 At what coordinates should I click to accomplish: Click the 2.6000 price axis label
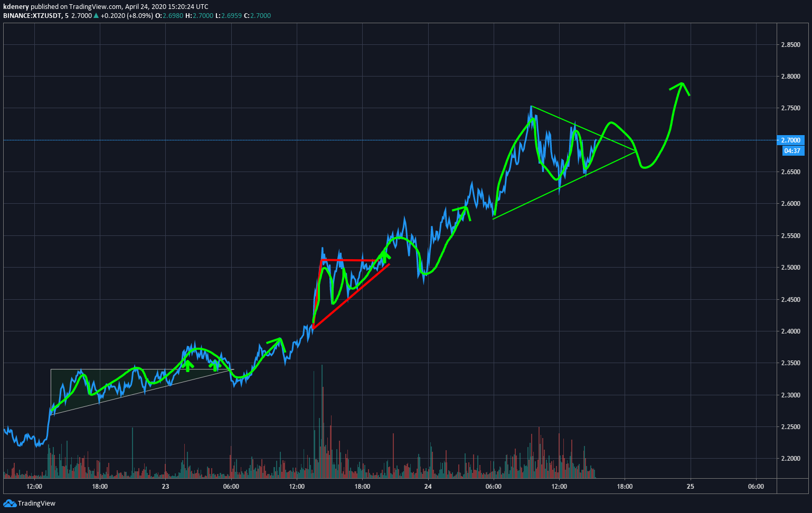790,204
